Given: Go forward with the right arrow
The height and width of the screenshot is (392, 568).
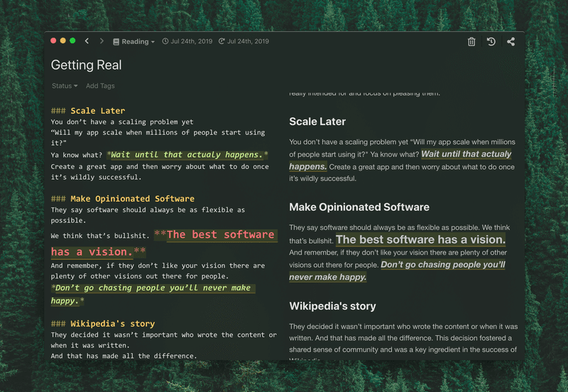Looking at the screenshot, I should click(x=102, y=41).
